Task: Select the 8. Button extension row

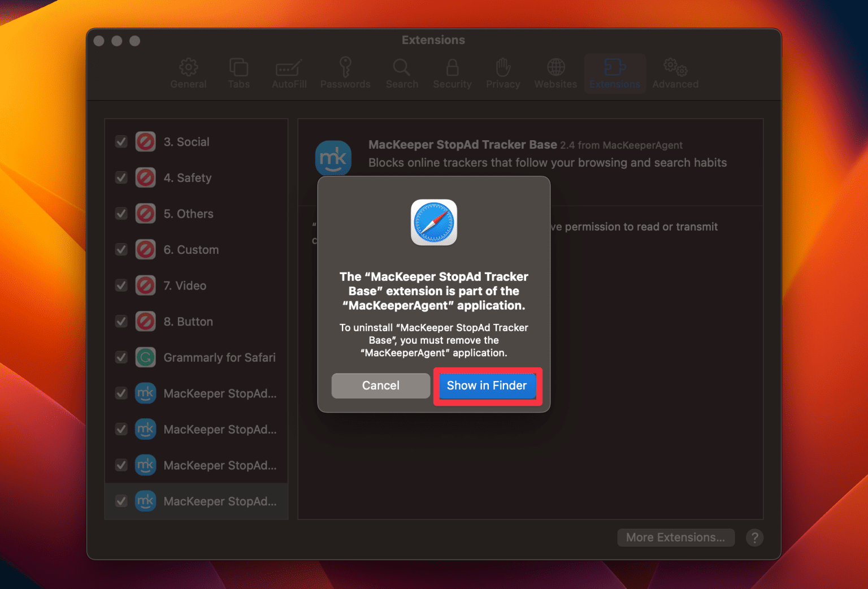Action: tap(188, 322)
